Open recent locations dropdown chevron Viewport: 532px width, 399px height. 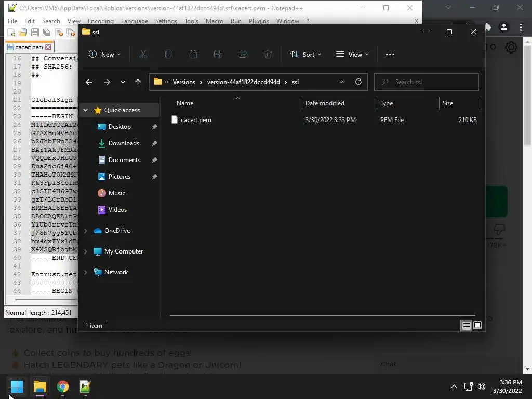[x=123, y=82]
